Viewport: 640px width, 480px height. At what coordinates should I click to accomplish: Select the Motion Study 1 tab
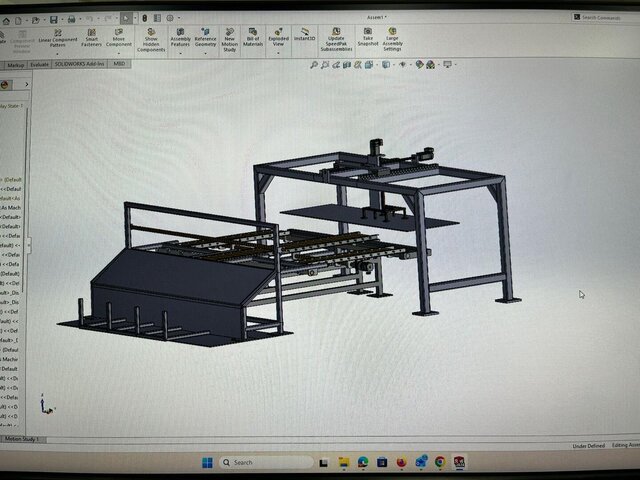pos(22,438)
